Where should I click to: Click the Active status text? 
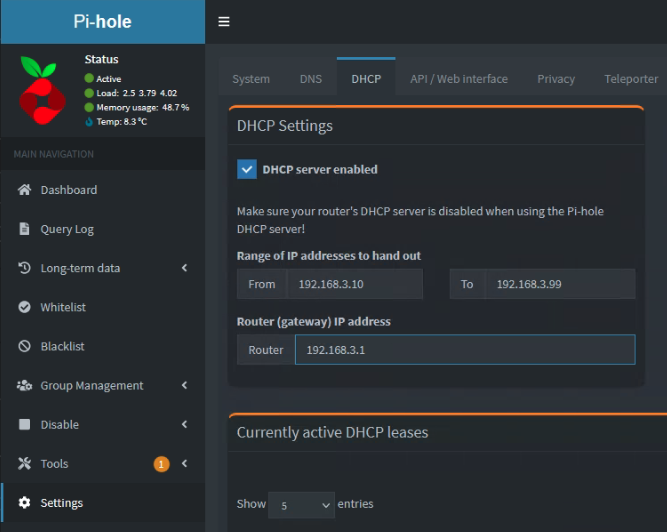click(x=108, y=79)
